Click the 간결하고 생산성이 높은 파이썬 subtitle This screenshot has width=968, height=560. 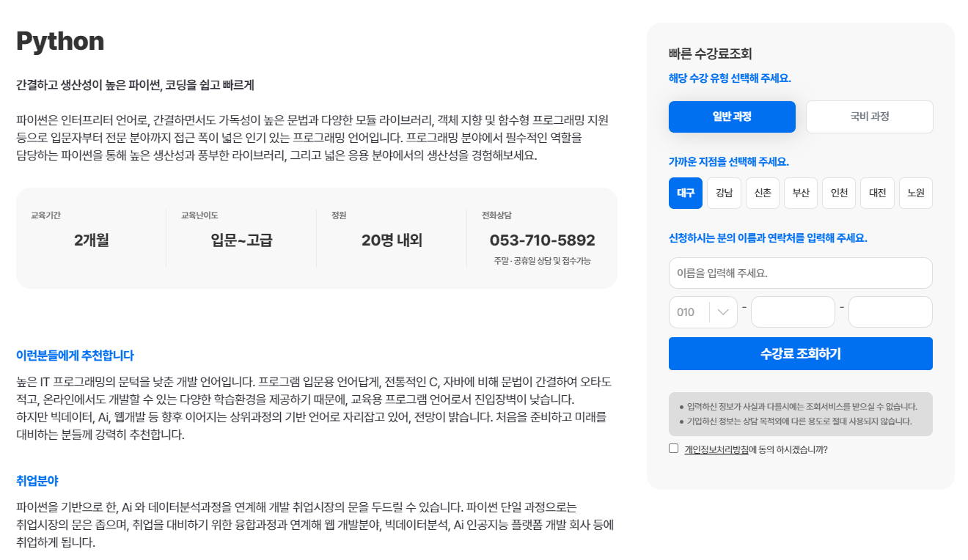(135, 85)
